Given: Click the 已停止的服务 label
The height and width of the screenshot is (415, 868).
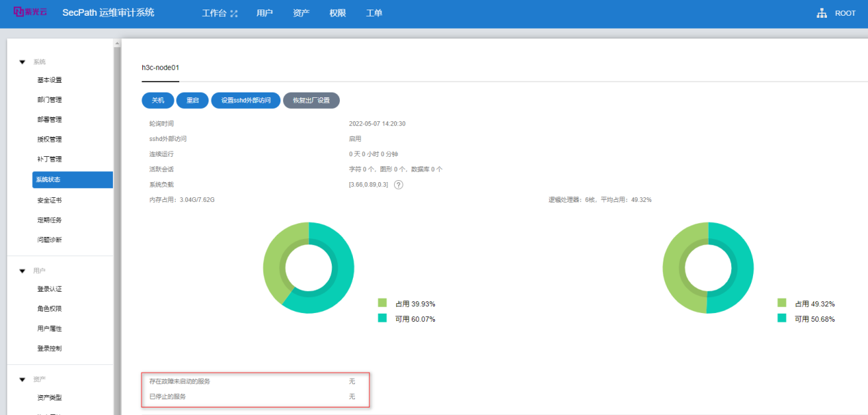Looking at the screenshot, I should pos(168,397).
